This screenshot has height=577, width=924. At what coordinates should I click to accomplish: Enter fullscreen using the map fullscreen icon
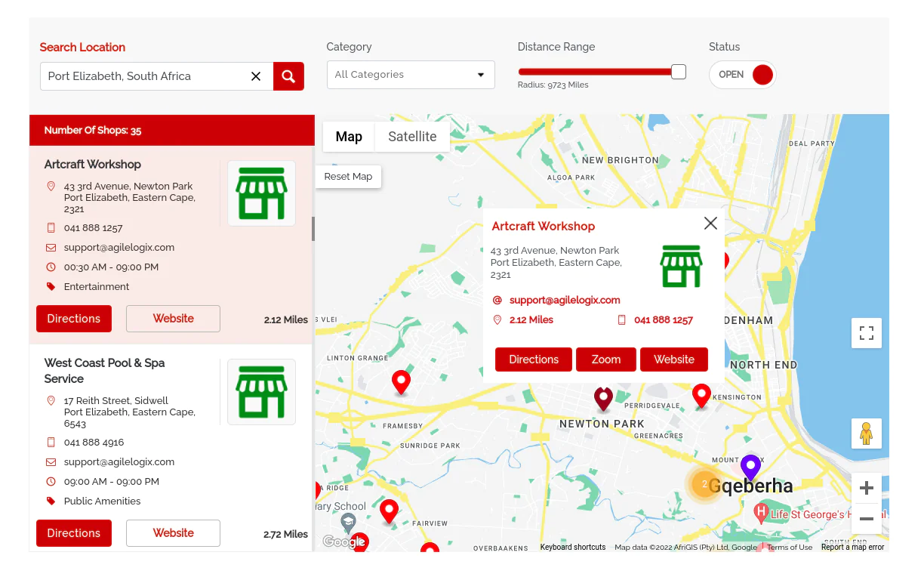pyautogui.click(x=866, y=332)
